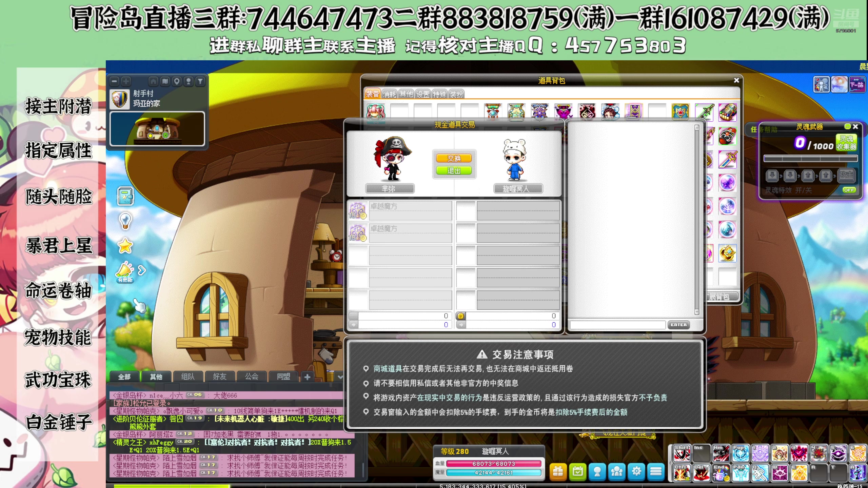Switch to the 装扮 inventory tab

456,94
